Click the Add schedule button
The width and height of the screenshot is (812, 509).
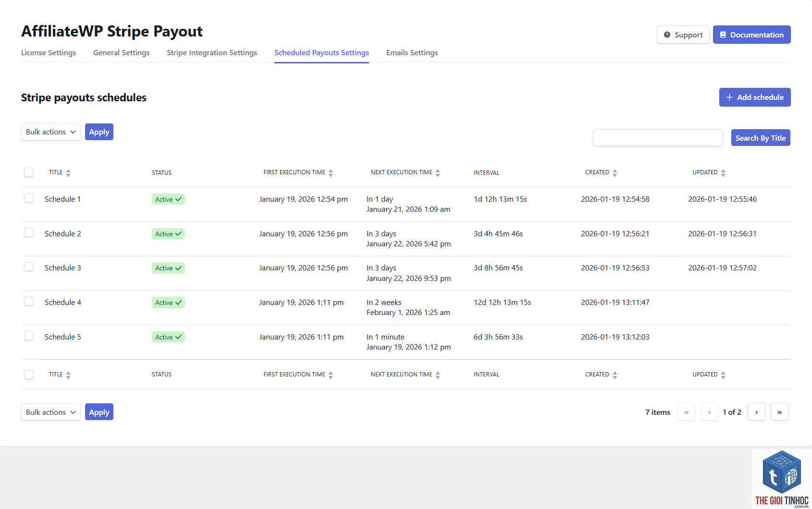tap(754, 97)
